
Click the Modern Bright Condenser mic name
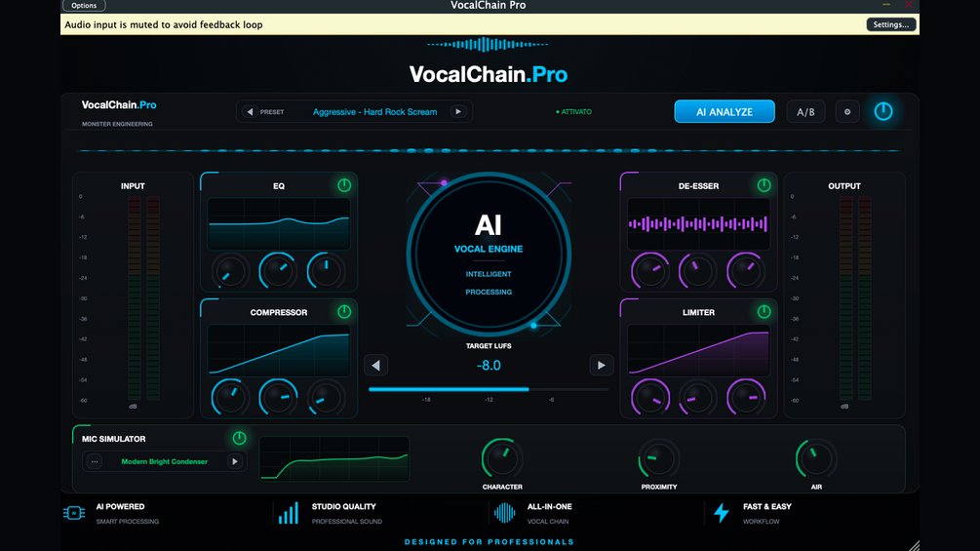165,461
